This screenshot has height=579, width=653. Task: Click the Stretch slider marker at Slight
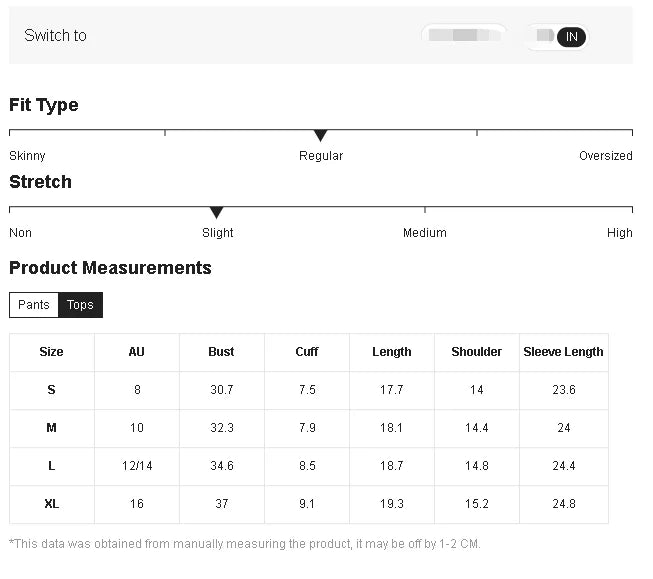click(216, 213)
